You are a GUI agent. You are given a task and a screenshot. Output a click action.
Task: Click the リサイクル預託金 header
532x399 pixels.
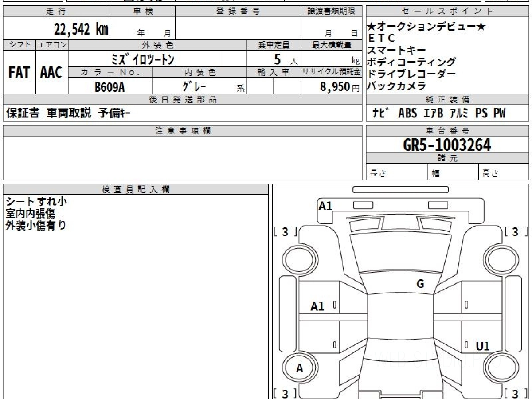[331, 72]
